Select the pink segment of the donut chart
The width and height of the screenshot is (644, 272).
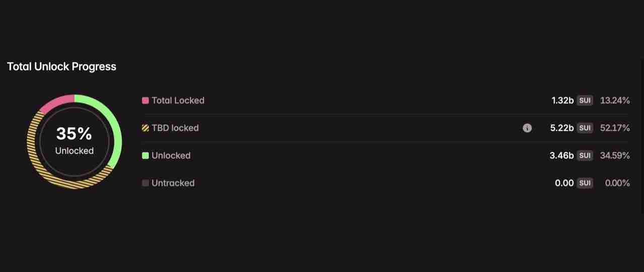[x=55, y=103]
